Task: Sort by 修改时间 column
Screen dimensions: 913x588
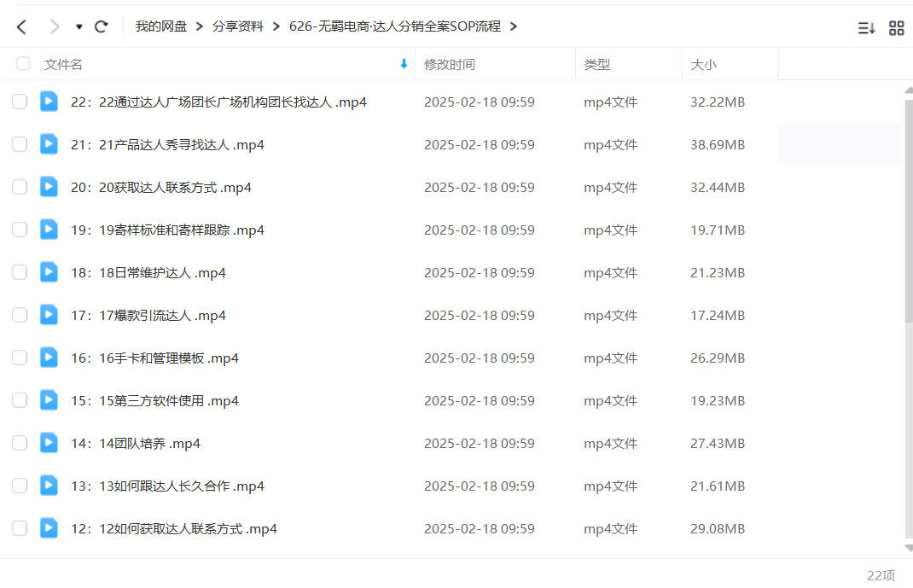Action: click(450, 65)
